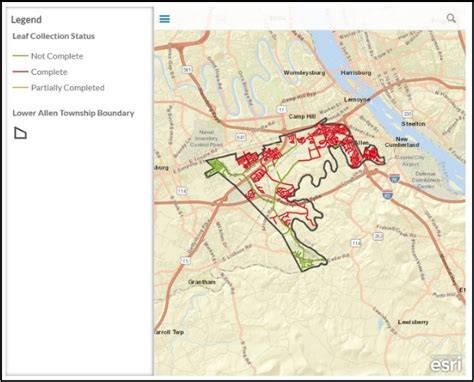The height and width of the screenshot is (382, 474).
Task: Click the Route 581 shield
Action: (x=187, y=70)
